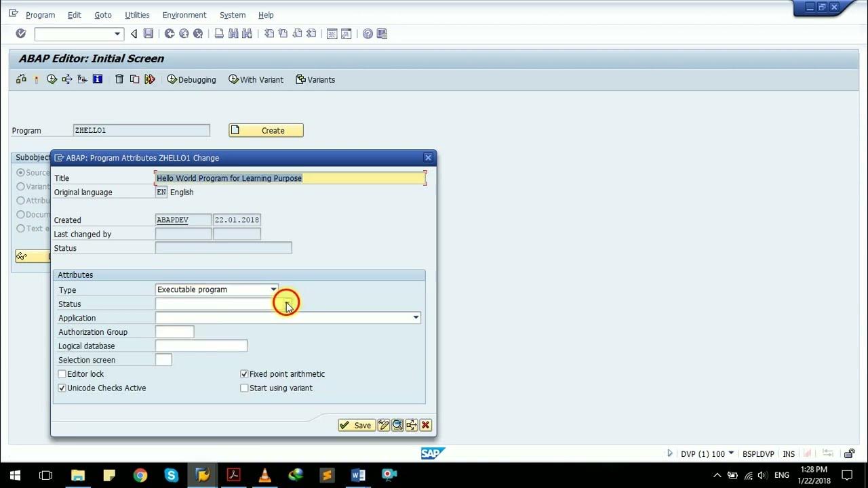Click the Help question mark icon

point(368,33)
